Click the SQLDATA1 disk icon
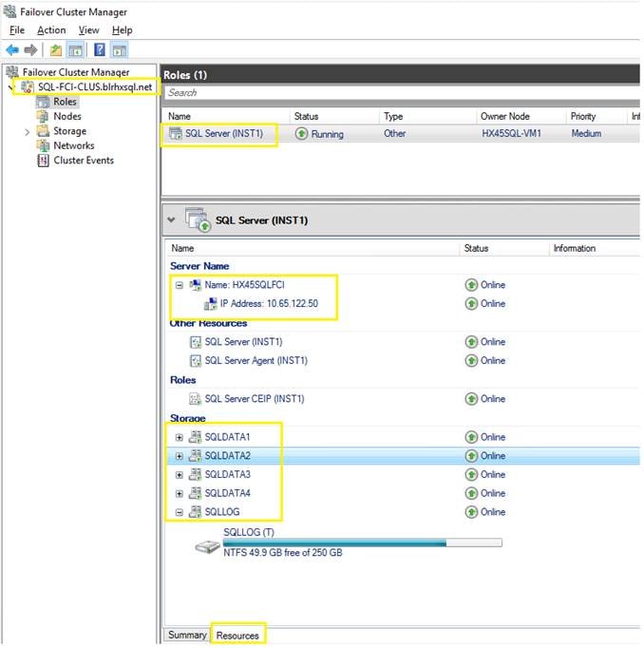Screen dimensions: 644x648 point(195,437)
